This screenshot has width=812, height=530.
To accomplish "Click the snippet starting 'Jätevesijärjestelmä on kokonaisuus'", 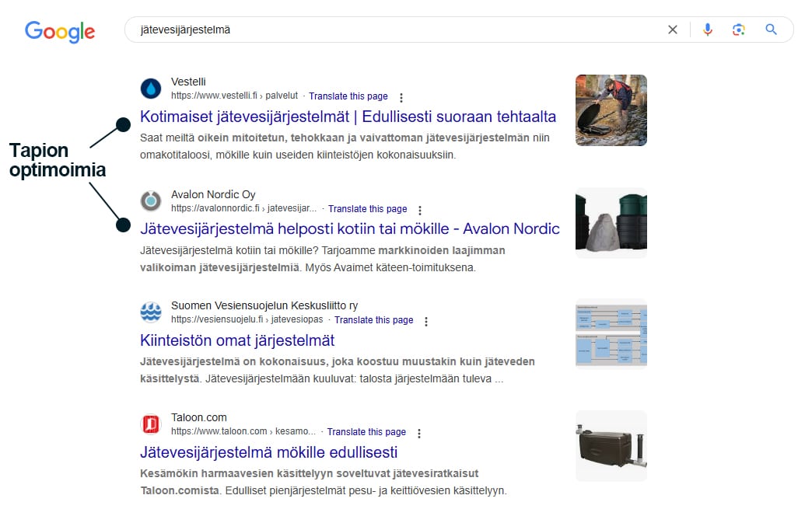I will pos(338,371).
